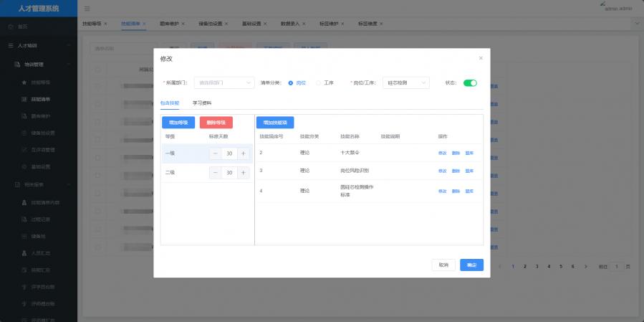Open the 数据录入 page tab

[289, 24]
